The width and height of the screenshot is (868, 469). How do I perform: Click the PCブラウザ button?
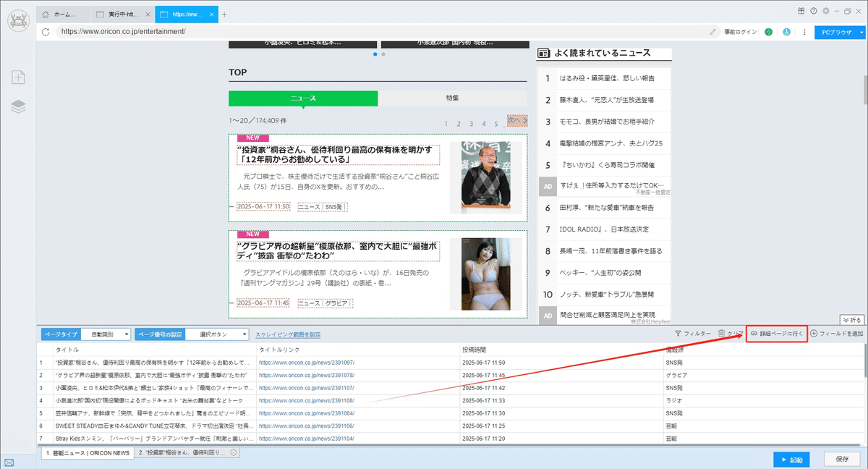point(835,32)
